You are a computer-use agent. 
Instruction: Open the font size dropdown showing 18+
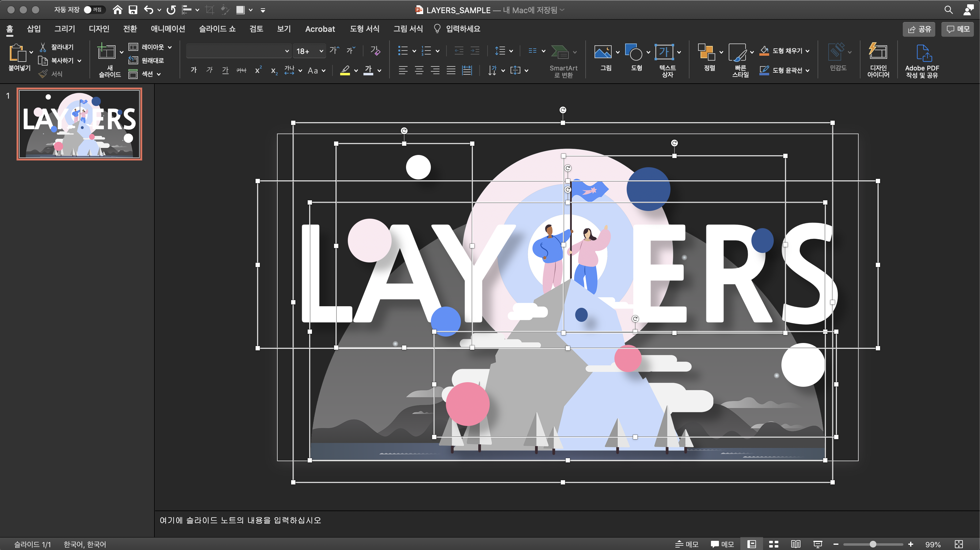coord(321,51)
